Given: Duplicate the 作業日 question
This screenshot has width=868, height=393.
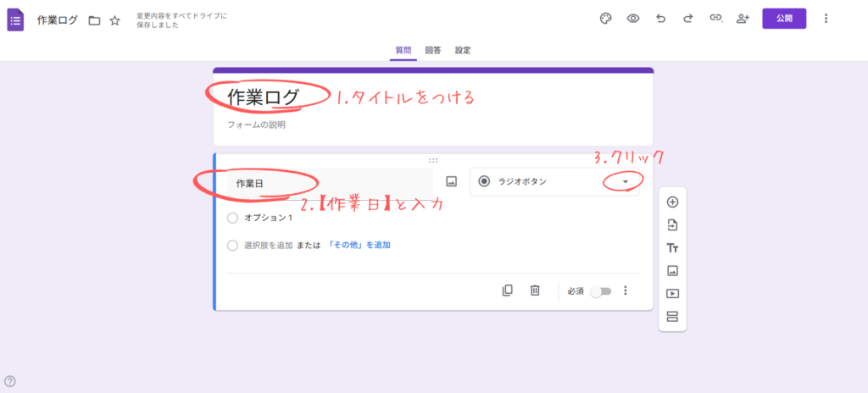Looking at the screenshot, I should point(507,290).
